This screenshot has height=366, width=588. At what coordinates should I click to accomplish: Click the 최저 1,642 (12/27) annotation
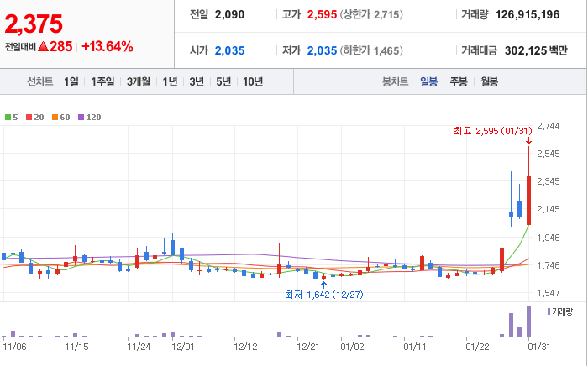[324, 295]
